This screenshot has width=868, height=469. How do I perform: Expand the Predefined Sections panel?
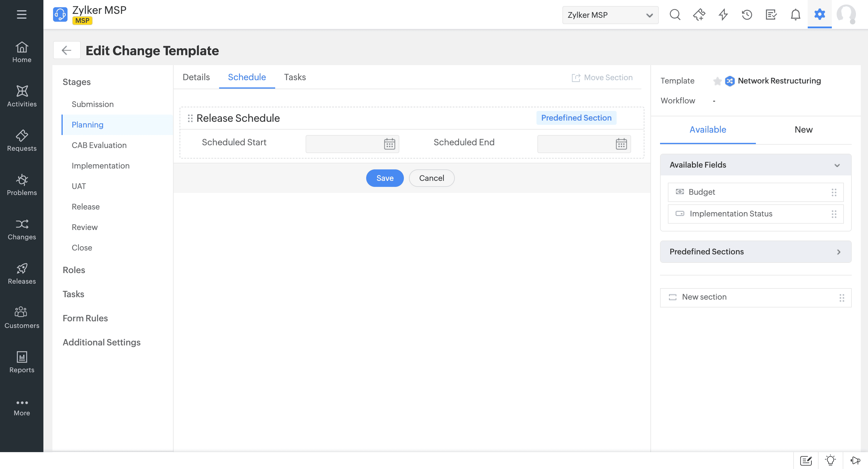(838, 252)
